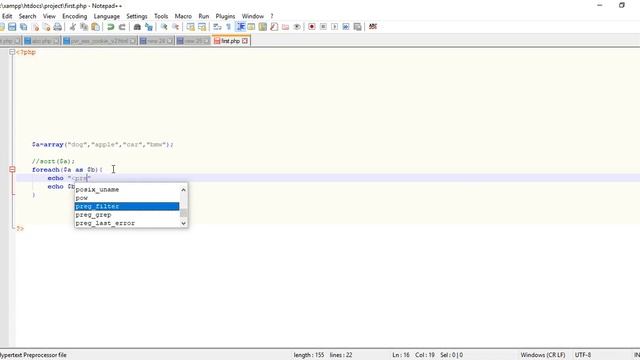The image size is (640, 360).
Task: Switch to the new 24 tab
Action: (156, 41)
